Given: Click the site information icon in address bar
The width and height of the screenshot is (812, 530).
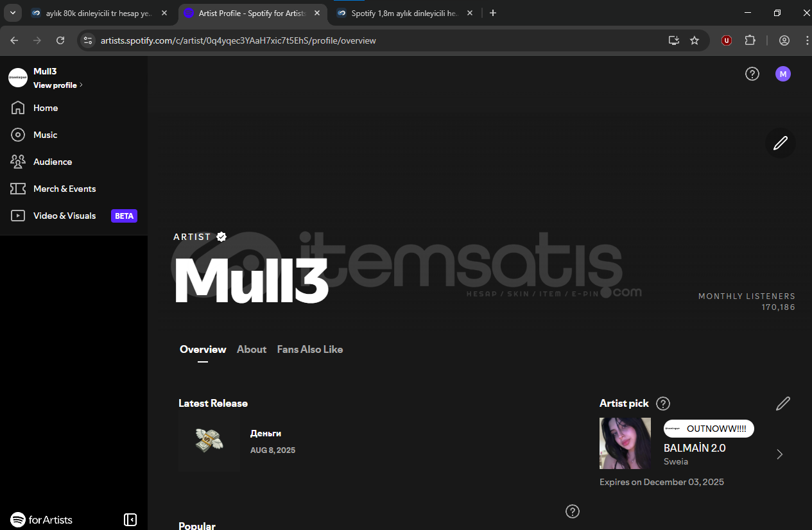Looking at the screenshot, I should [88, 40].
